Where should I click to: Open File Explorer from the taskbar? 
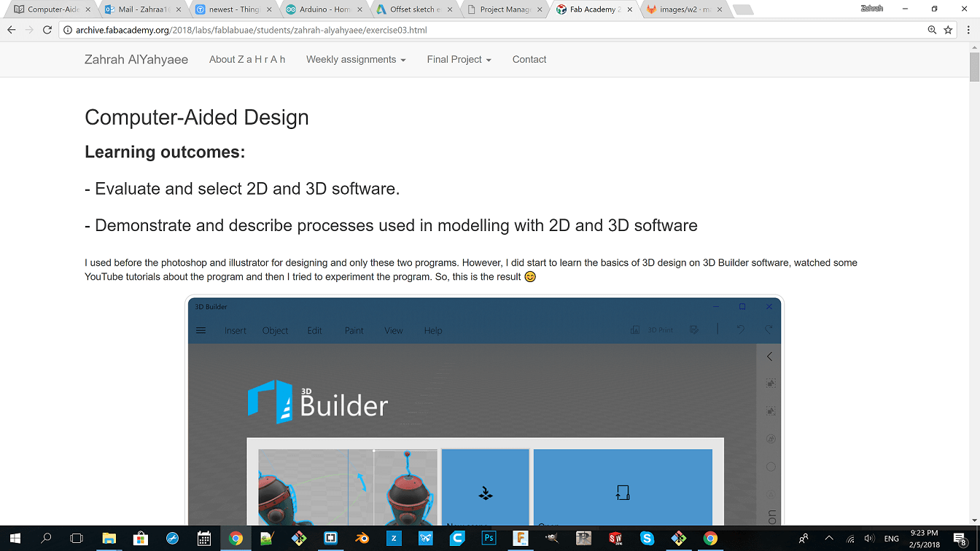[x=109, y=539]
